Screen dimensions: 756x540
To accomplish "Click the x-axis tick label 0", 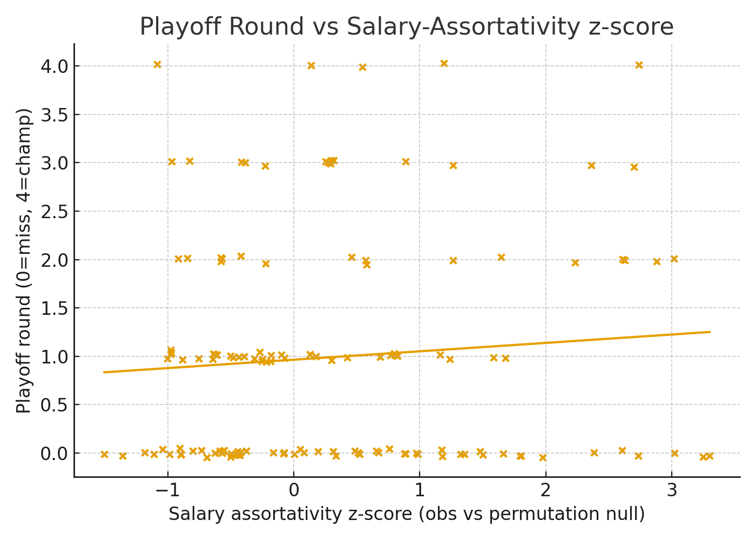I will click(293, 490).
